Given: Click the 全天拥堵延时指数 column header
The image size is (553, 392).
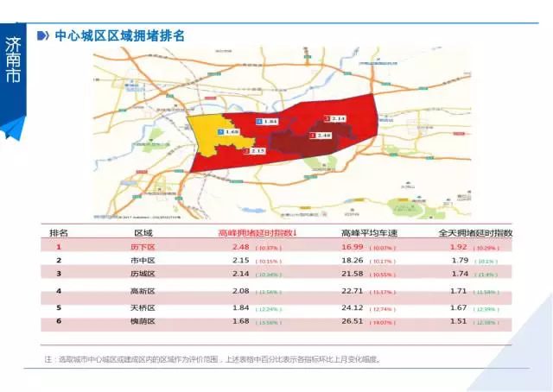Looking at the screenshot, I should (476, 233).
